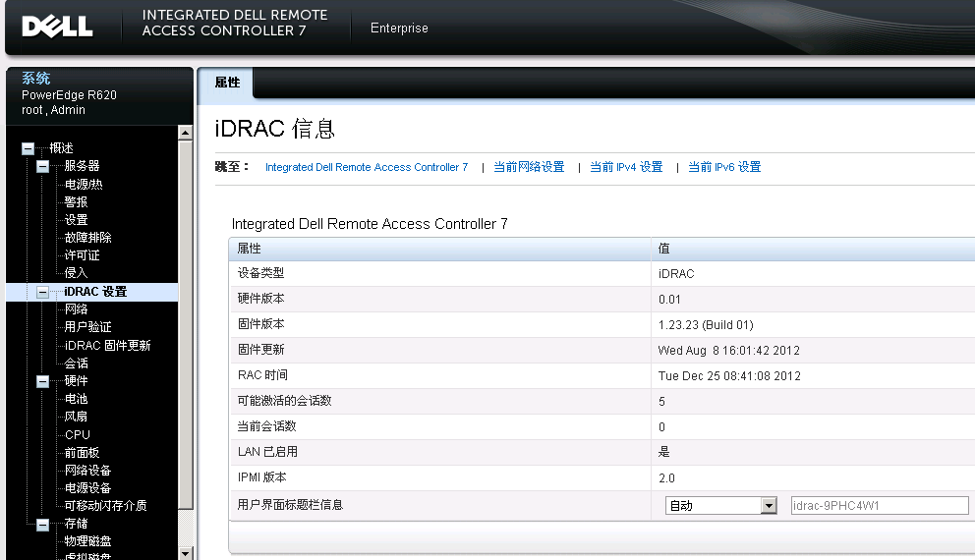Open 电源设备 in the tree
This screenshot has width=975, height=560.
click(88, 488)
